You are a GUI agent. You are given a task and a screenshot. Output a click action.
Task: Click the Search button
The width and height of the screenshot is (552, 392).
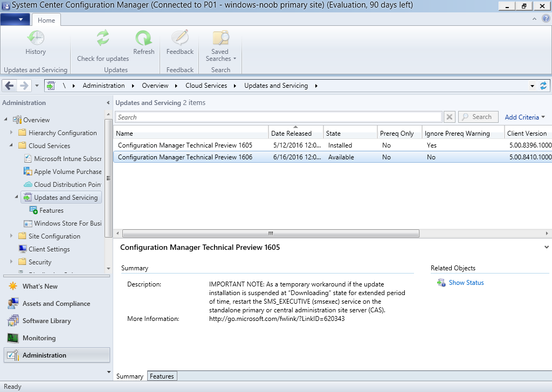[478, 117]
